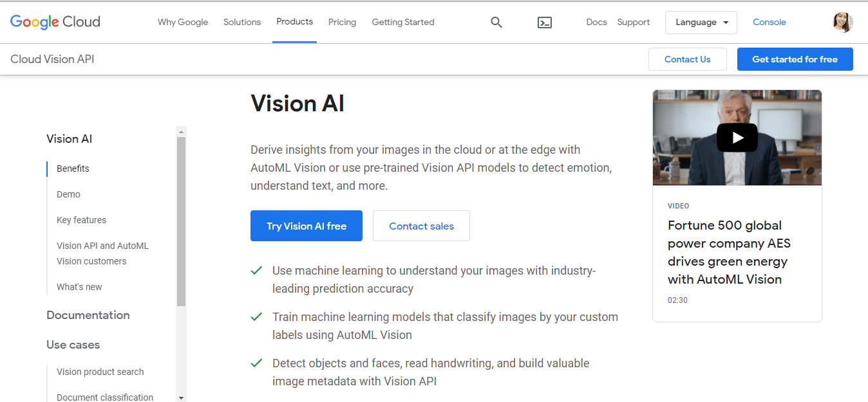
Task: Play the AES AutoML Vision video
Action: (737, 138)
